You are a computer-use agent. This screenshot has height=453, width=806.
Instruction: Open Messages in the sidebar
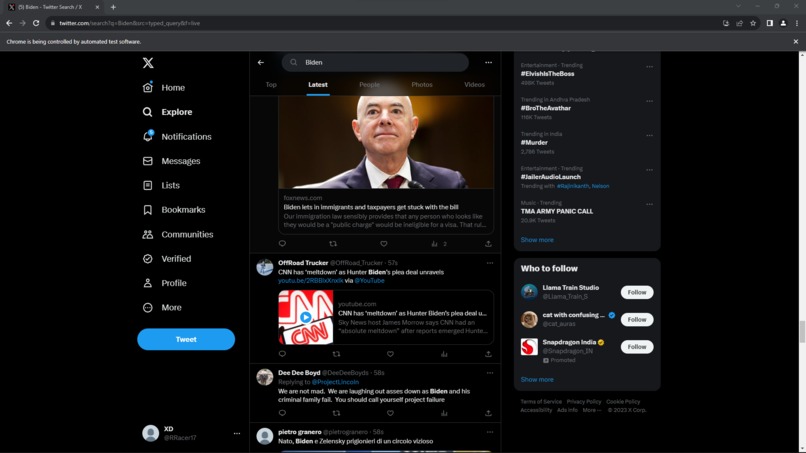(x=171, y=161)
